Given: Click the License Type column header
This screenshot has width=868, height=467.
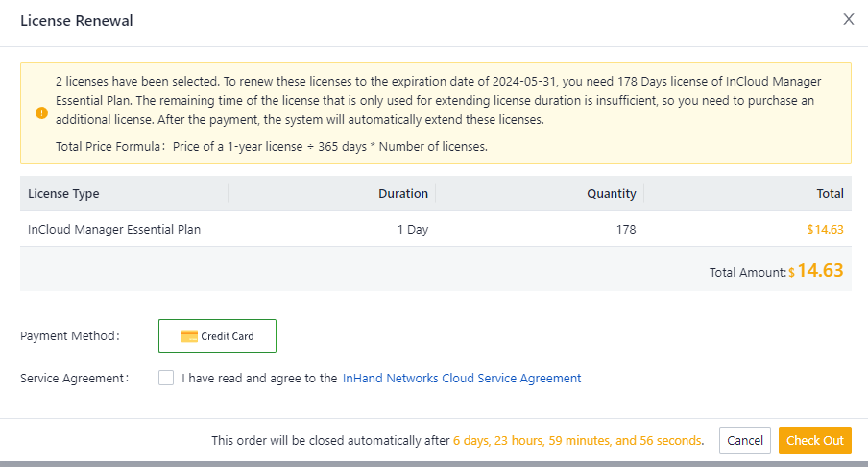Looking at the screenshot, I should (x=64, y=194).
